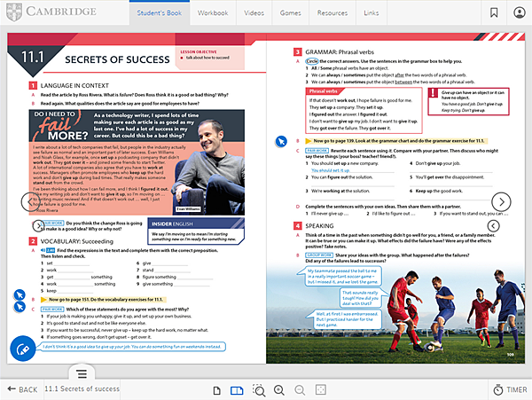Viewport: 532px width, 400px height.
Task: Click the "Do I need to fail more?" article
Action: point(137,162)
